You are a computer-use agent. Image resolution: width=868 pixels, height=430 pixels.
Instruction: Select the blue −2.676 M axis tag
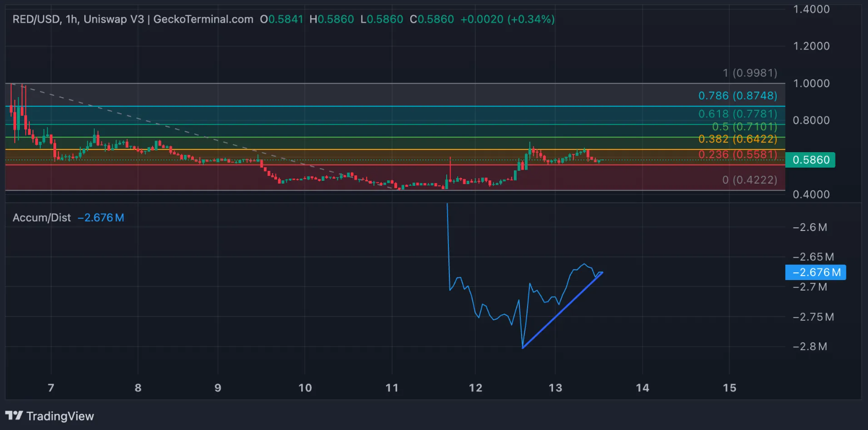(816, 272)
